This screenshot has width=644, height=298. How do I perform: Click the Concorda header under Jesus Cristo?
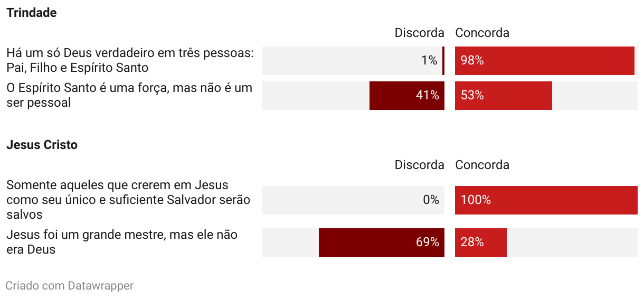[x=482, y=165]
